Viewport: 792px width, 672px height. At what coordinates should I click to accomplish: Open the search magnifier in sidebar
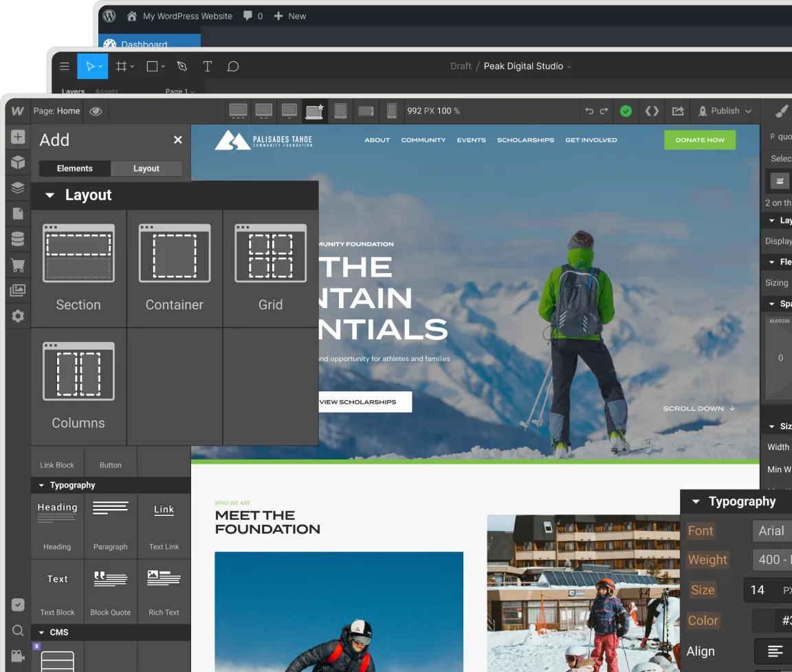coord(18,630)
